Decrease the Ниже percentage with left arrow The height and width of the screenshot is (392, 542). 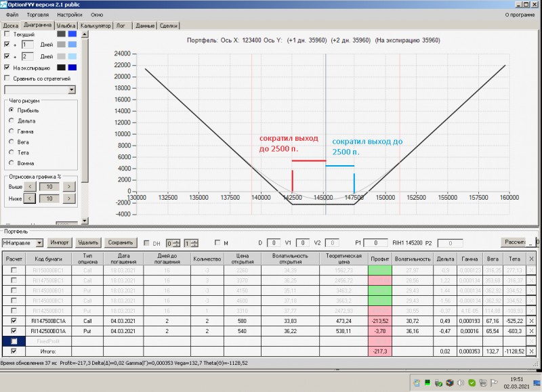(30, 198)
